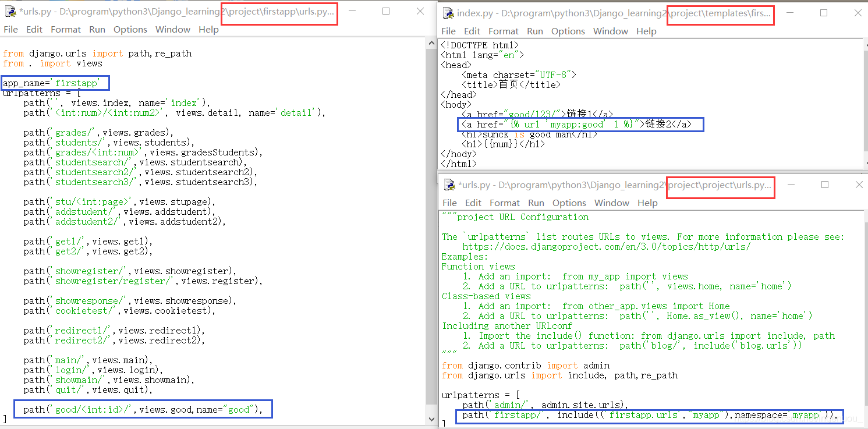868x429 pixels.
Task: Click the <title>首页</title> line
Action: tap(511, 84)
